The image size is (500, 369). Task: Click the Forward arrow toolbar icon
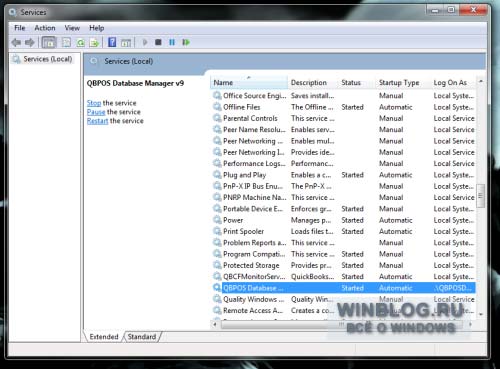30,42
